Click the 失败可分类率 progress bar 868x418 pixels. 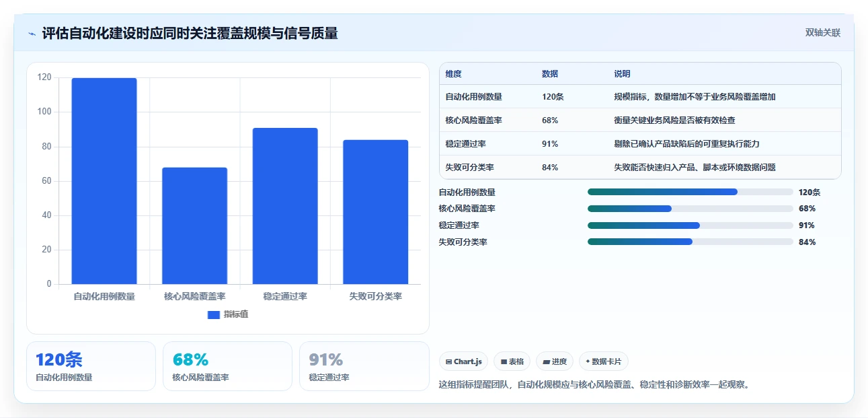point(691,242)
